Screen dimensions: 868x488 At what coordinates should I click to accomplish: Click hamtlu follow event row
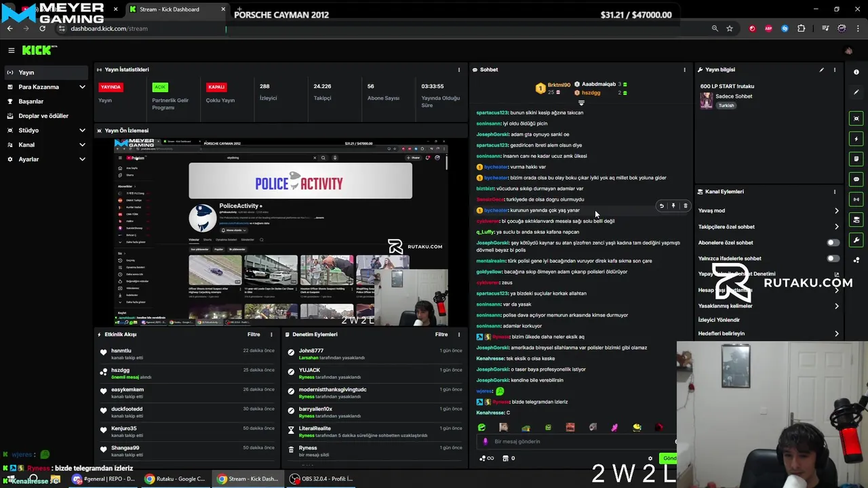pos(186,354)
